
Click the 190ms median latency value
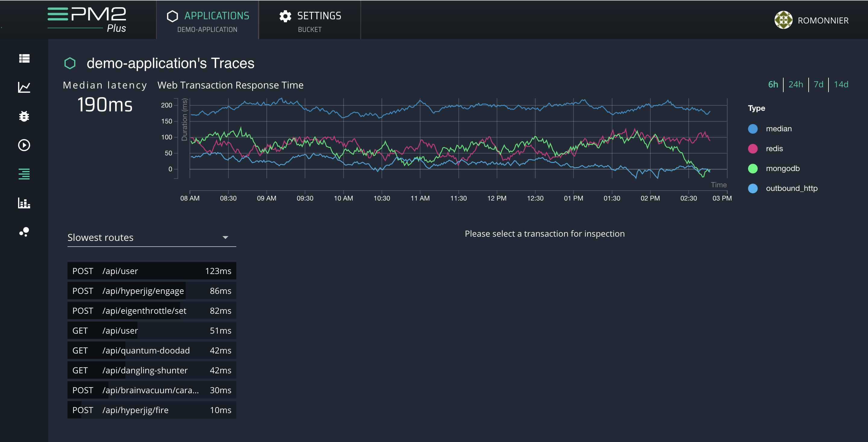point(105,105)
